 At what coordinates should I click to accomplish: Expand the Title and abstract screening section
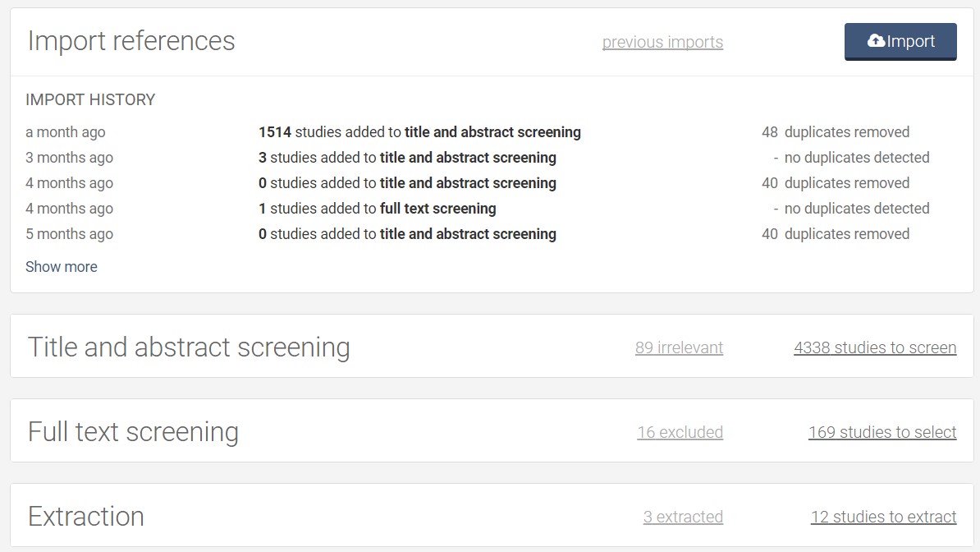[x=189, y=347]
